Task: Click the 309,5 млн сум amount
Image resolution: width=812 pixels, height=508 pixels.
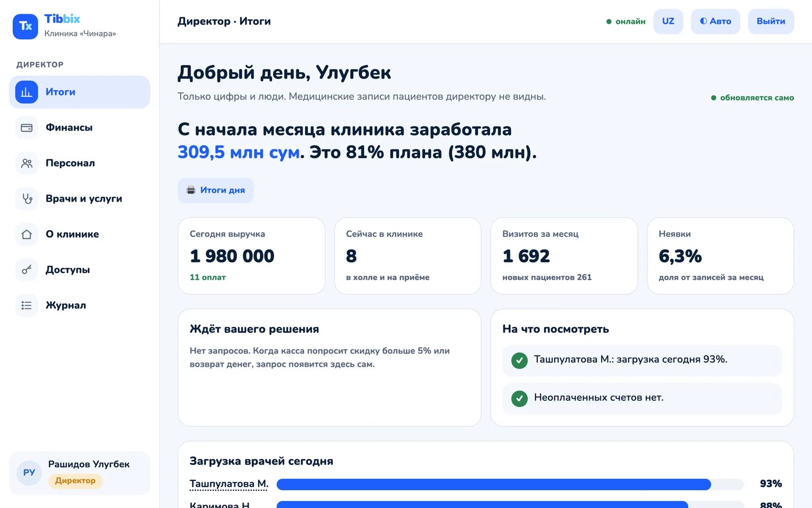Action: (x=239, y=152)
